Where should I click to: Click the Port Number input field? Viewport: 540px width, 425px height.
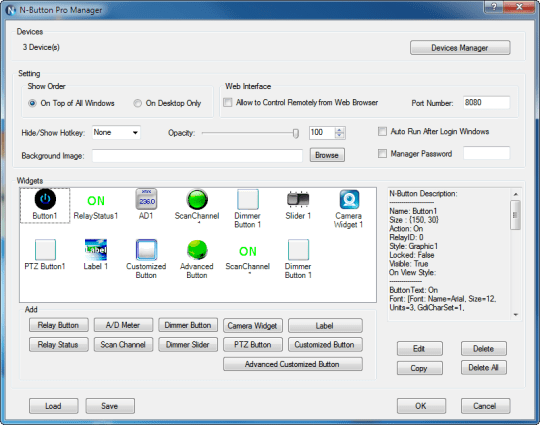tap(486, 103)
